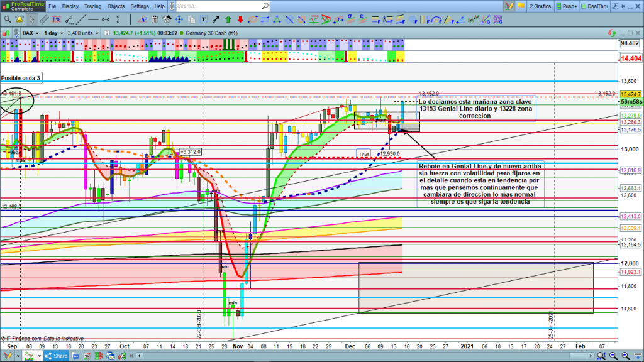Toggle the DealThru option
The width and height of the screenshot is (644, 362).
(x=596, y=6)
